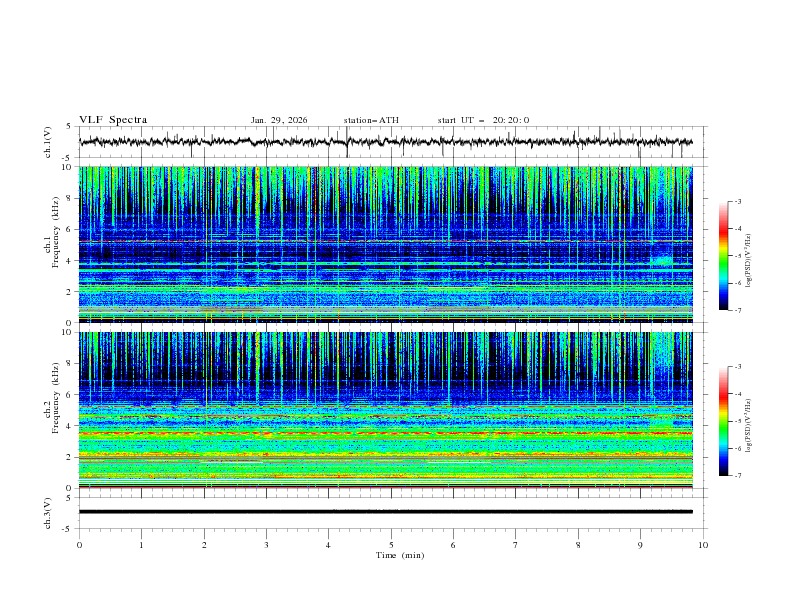Click the 0 minute tick on time axis
The image size is (792, 612).
(79, 545)
